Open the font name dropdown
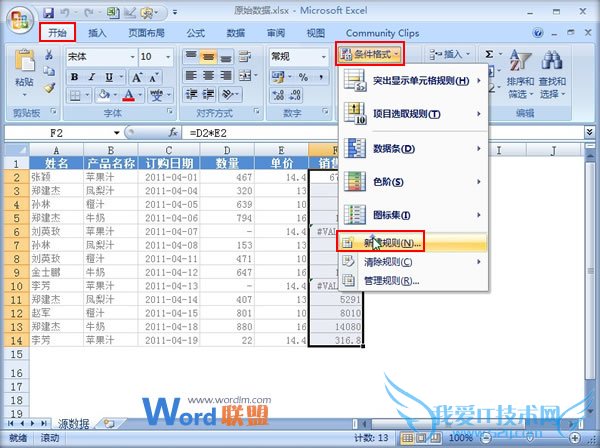Viewport: 600px width, 448px height. 132,57
